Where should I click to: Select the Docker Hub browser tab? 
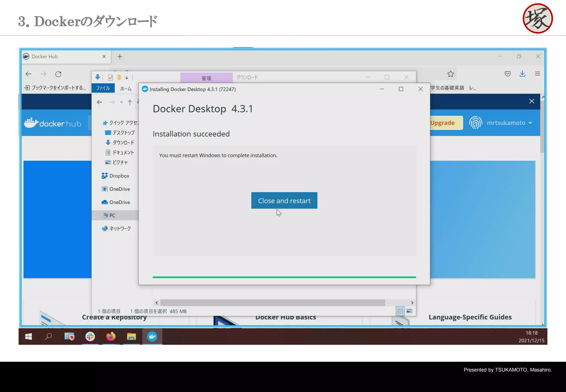click(x=66, y=57)
